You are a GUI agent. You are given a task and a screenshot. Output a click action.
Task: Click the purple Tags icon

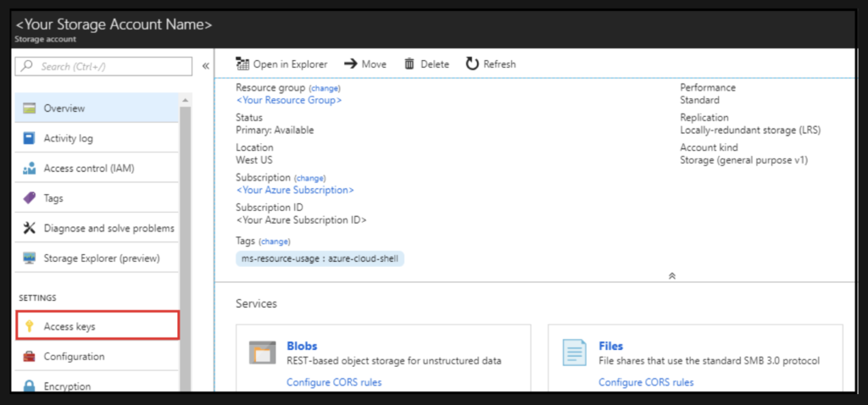pos(30,198)
